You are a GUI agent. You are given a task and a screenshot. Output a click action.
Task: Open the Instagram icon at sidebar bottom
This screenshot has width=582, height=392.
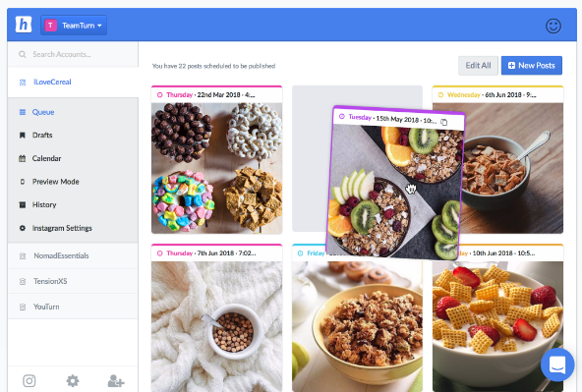tap(29, 380)
